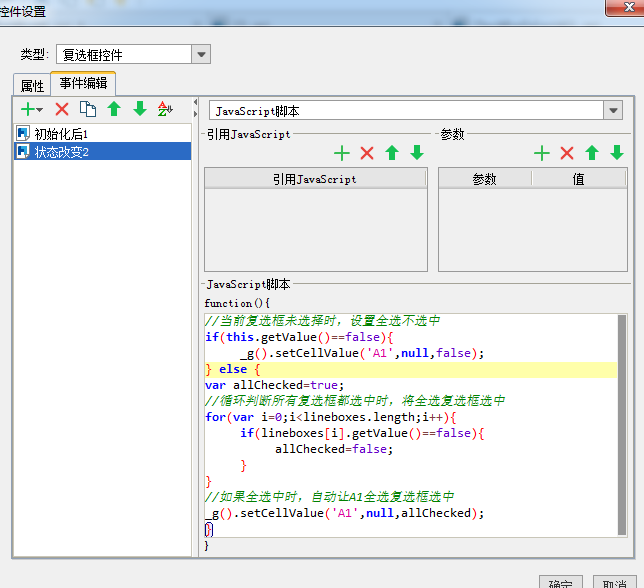
Task: Move parameter row down
Action: (x=617, y=153)
